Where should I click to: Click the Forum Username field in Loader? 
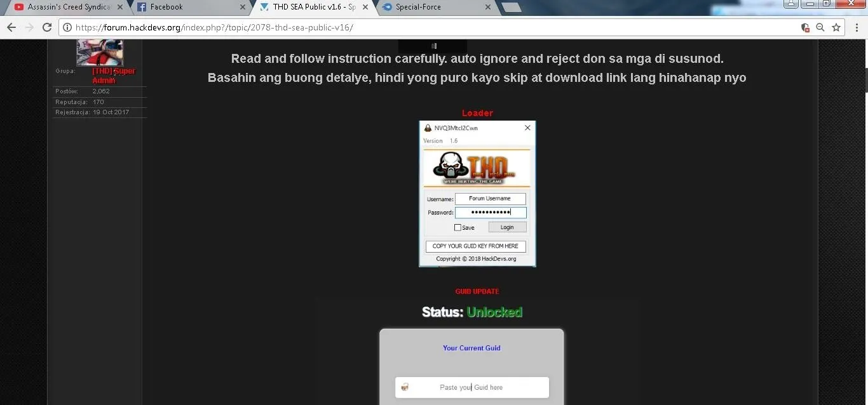[x=490, y=199]
